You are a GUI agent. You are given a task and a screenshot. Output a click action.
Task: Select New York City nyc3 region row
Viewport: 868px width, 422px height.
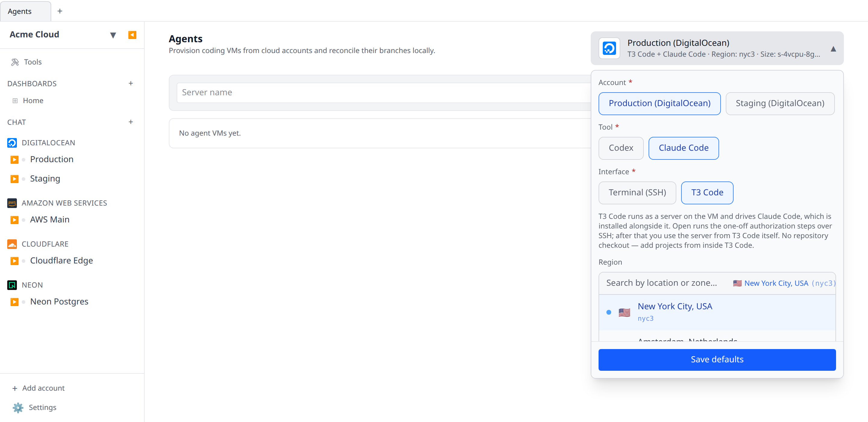[717, 312]
